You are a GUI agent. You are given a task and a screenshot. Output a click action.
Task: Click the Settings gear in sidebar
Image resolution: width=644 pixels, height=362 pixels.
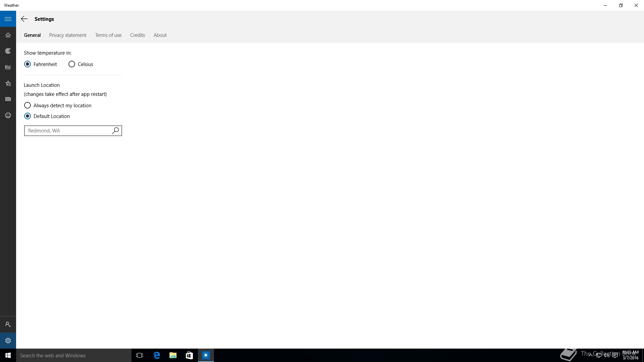pyautogui.click(x=8, y=341)
